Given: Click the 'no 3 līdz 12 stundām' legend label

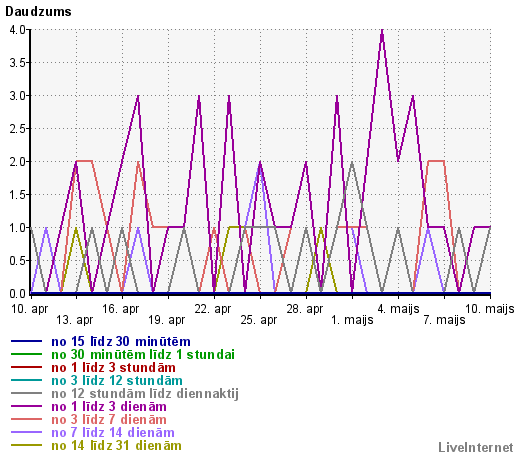Looking at the screenshot, I should [x=117, y=381].
